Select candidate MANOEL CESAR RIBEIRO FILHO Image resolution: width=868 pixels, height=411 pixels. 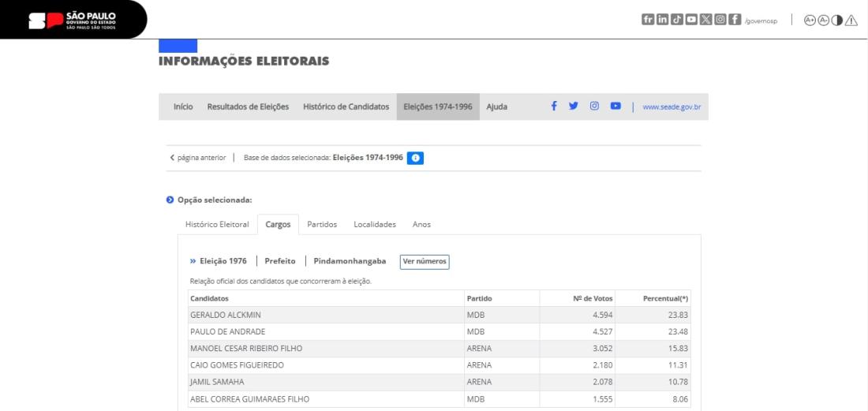(246, 349)
